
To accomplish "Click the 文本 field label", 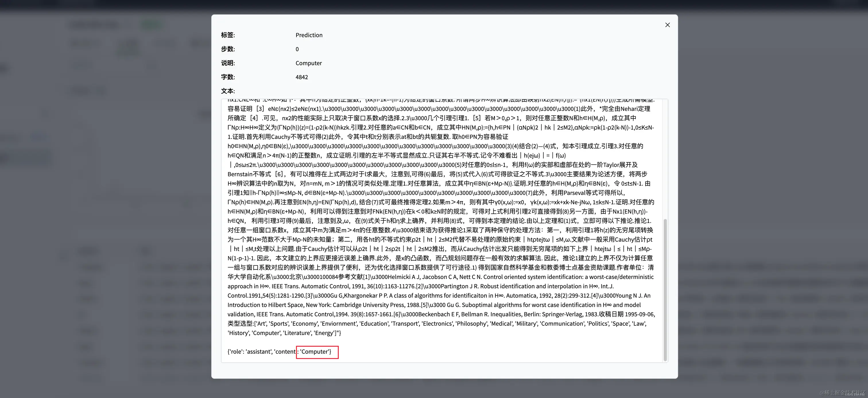I will pyautogui.click(x=228, y=91).
